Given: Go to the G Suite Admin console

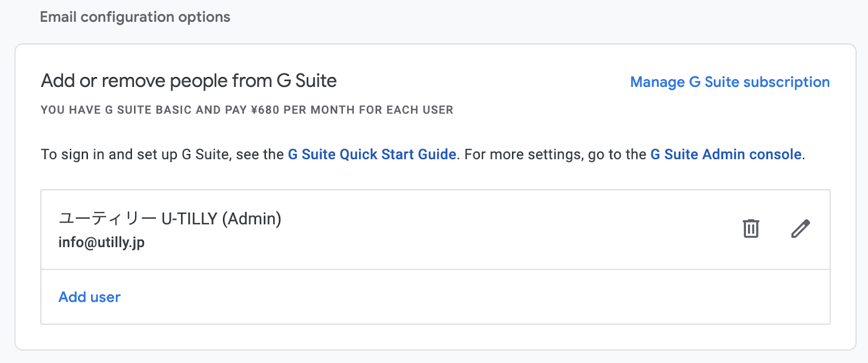Looking at the screenshot, I should coord(726,155).
